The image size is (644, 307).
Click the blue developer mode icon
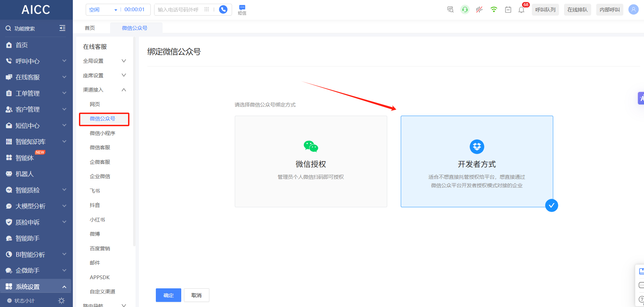[x=477, y=147]
